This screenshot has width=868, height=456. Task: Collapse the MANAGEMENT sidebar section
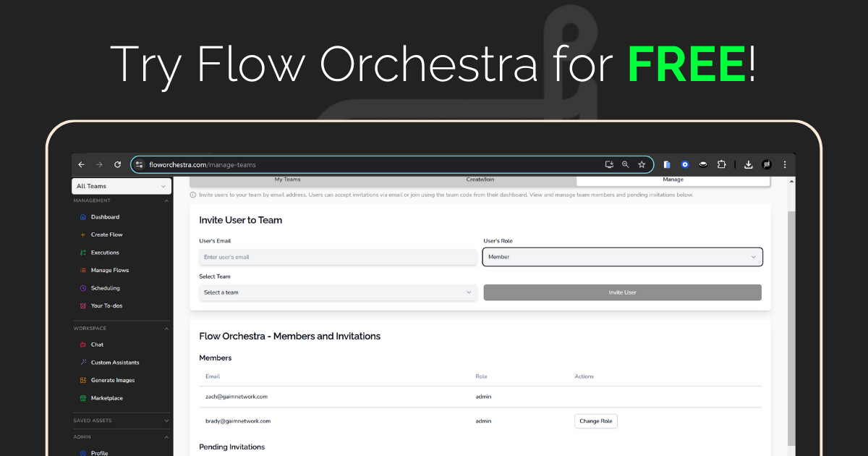point(166,200)
